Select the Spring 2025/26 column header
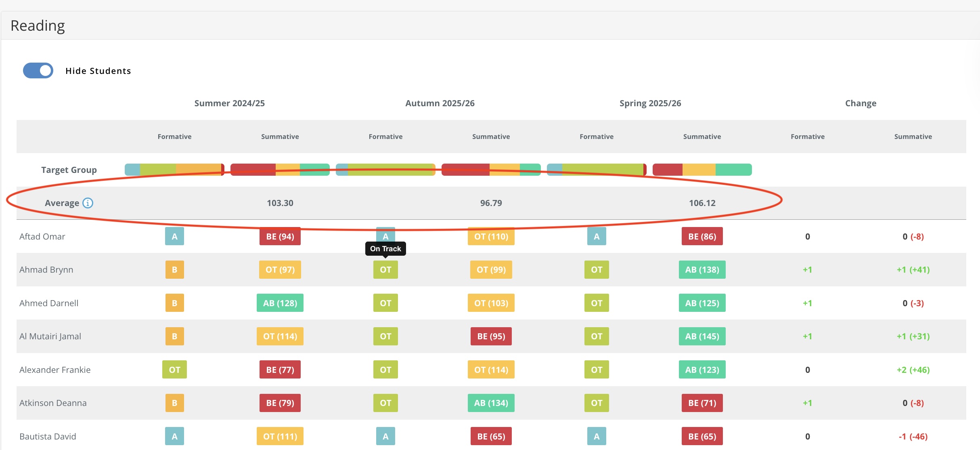The height and width of the screenshot is (450, 980). click(x=650, y=103)
